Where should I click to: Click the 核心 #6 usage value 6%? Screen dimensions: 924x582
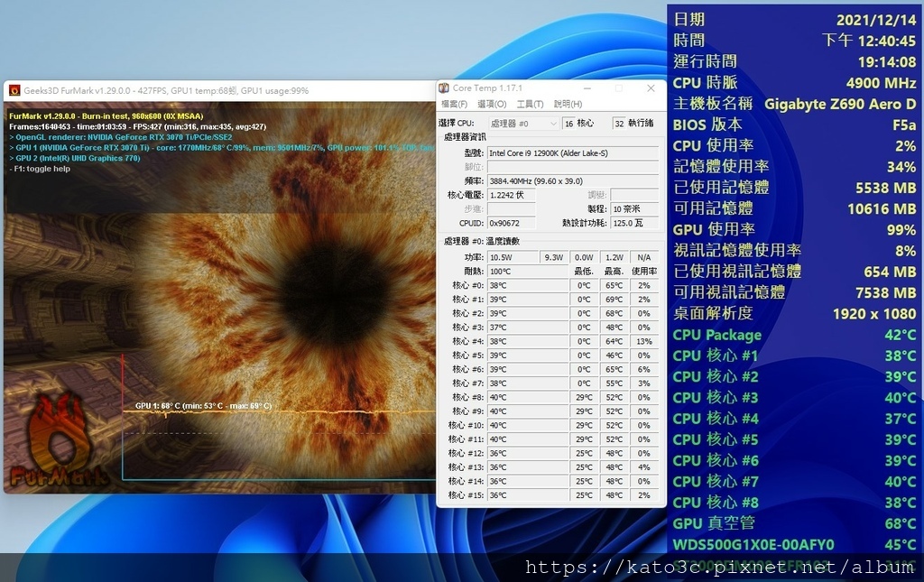pyautogui.click(x=644, y=369)
